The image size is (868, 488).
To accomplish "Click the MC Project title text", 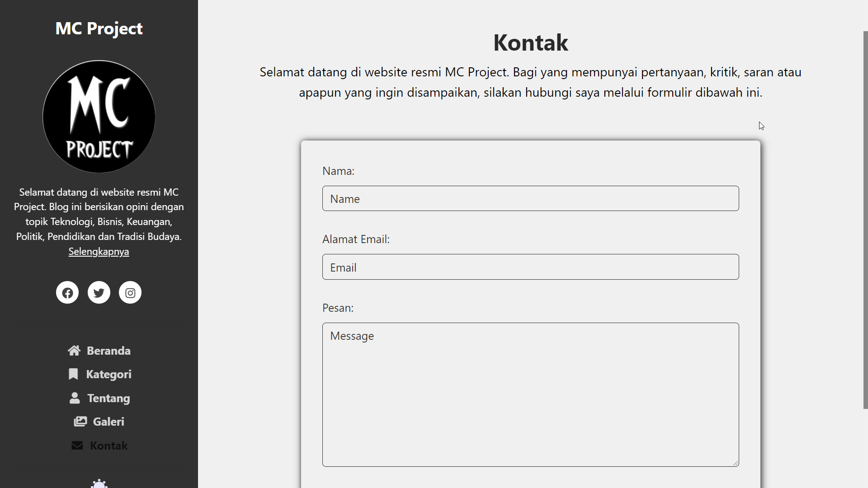I will (99, 28).
